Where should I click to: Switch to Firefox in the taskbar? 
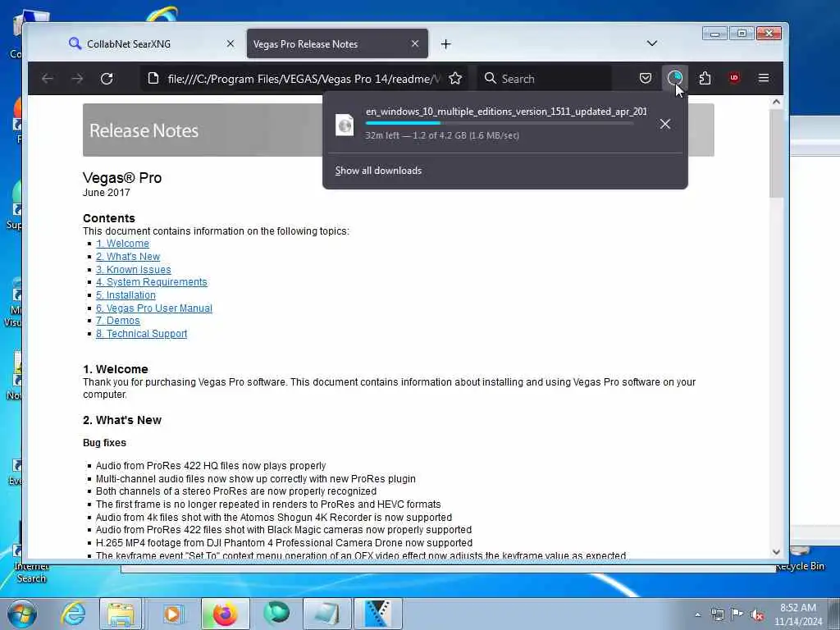[x=225, y=614]
